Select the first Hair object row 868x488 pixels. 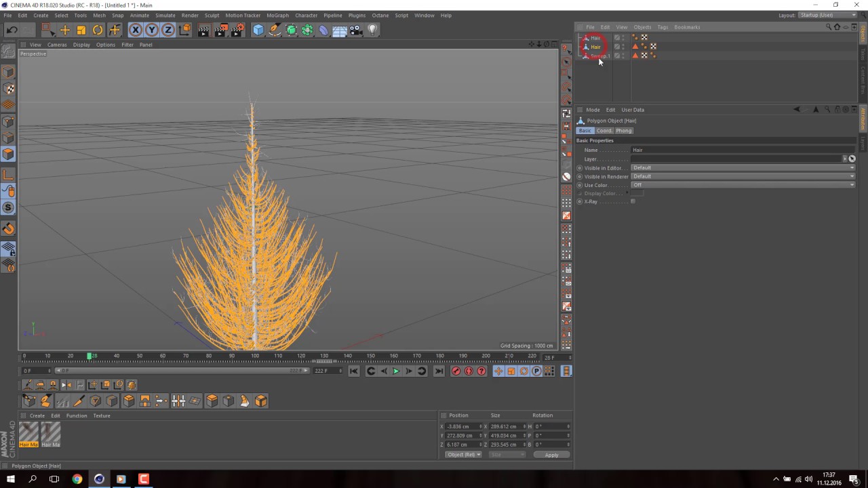[595, 38]
